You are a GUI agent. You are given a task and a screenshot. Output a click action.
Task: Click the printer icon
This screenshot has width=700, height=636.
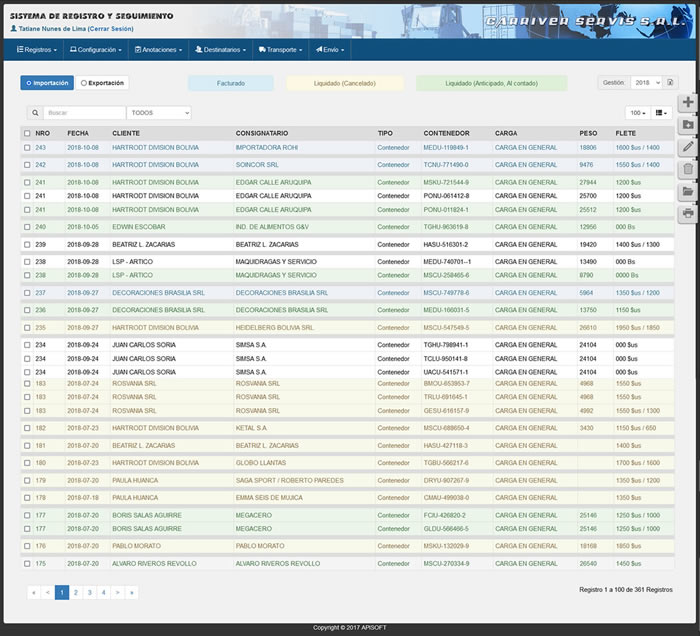click(688, 213)
